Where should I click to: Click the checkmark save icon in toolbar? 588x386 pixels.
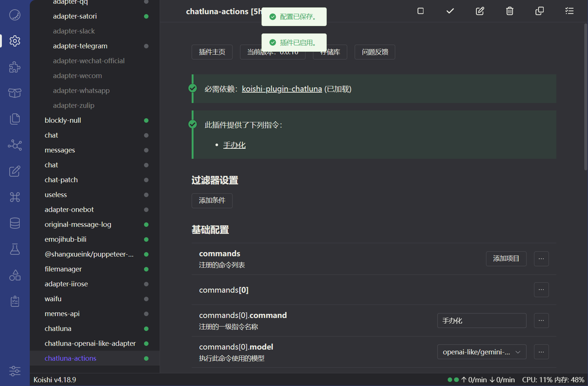[450, 11]
